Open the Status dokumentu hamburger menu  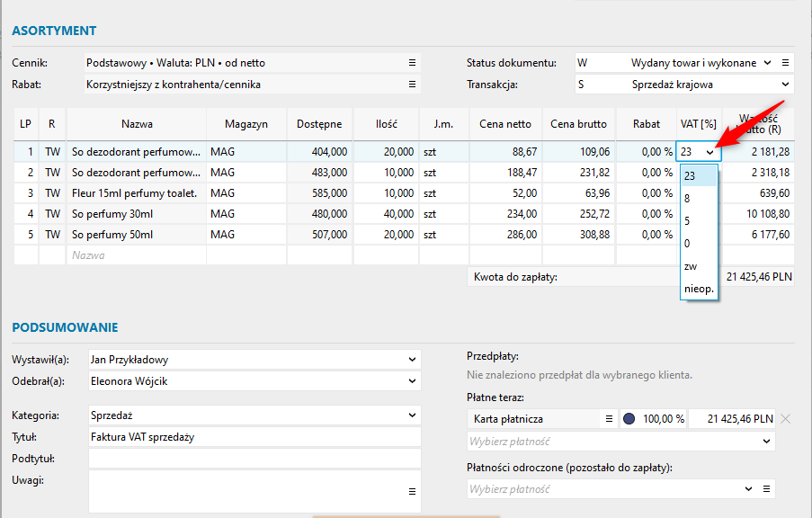[x=785, y=63]
